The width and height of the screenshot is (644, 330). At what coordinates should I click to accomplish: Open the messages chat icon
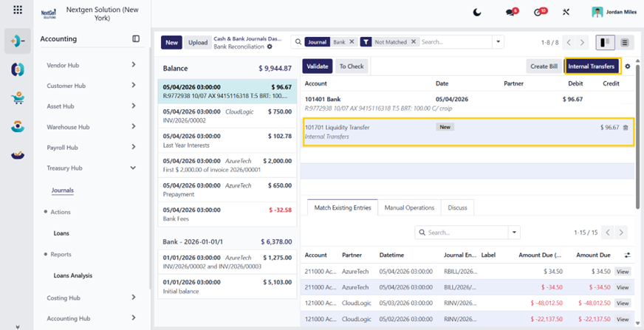[511, 12]
